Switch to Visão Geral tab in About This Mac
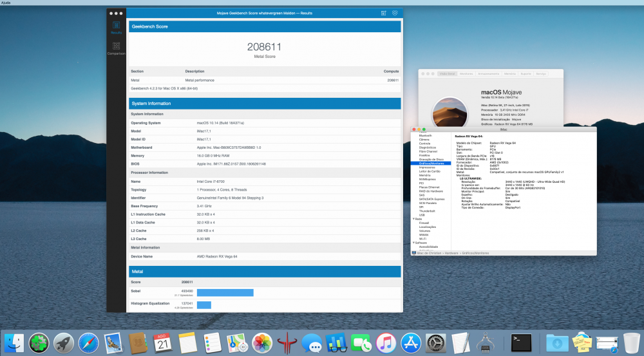Viewport: 644px width, 356px height. click(447, 74)
